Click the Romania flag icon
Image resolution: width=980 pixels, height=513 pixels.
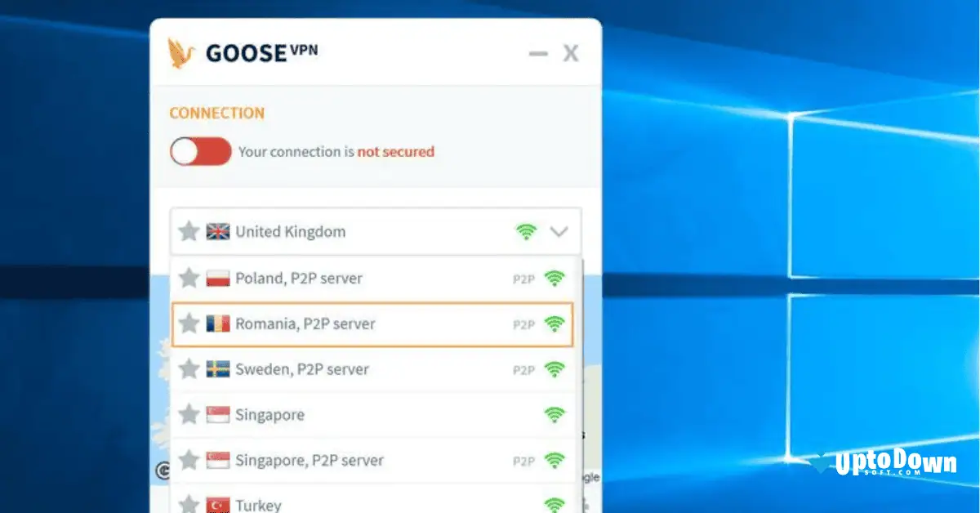(x=216, y=323)
